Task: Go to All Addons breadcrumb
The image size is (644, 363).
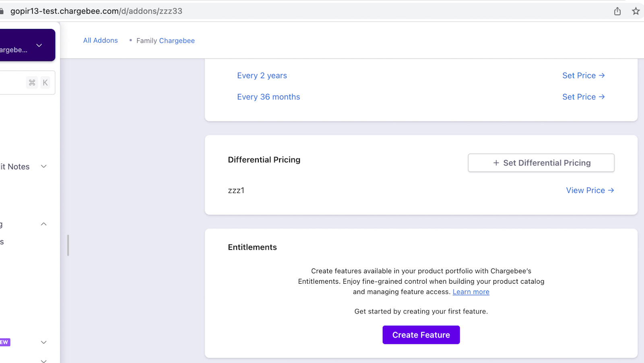Action: pos(101,40)
